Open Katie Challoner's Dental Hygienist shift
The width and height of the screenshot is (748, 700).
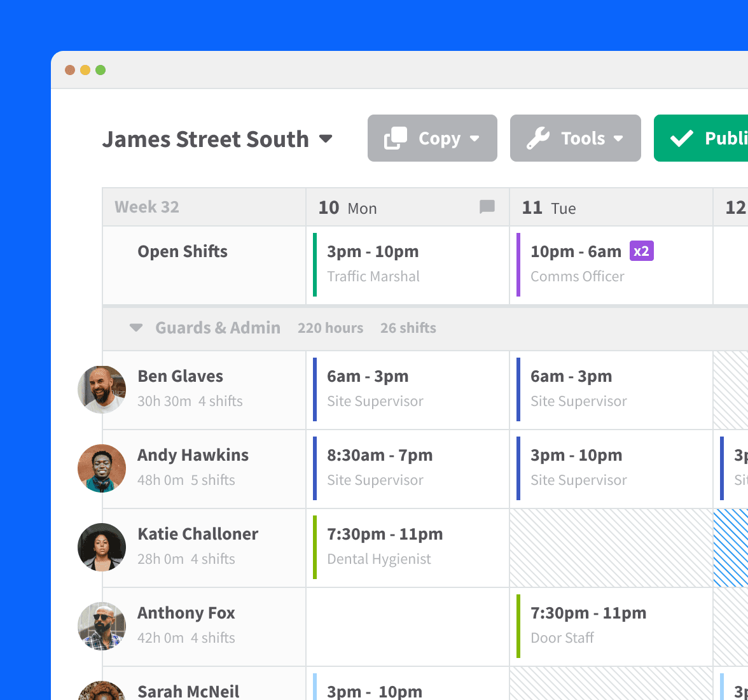[407, 547]
